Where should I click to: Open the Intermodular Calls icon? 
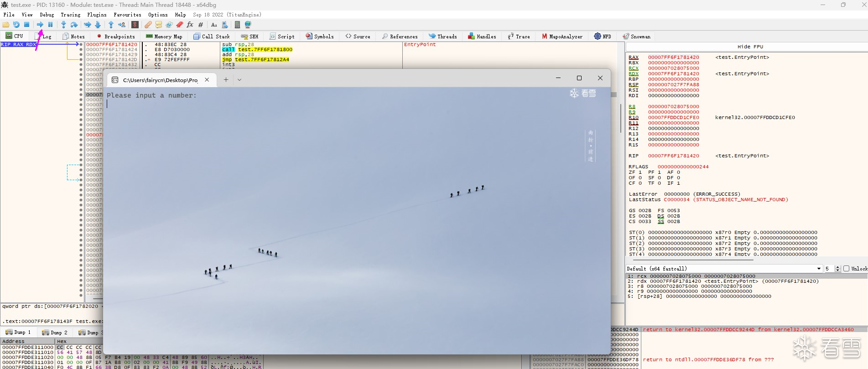coord(224,25)
